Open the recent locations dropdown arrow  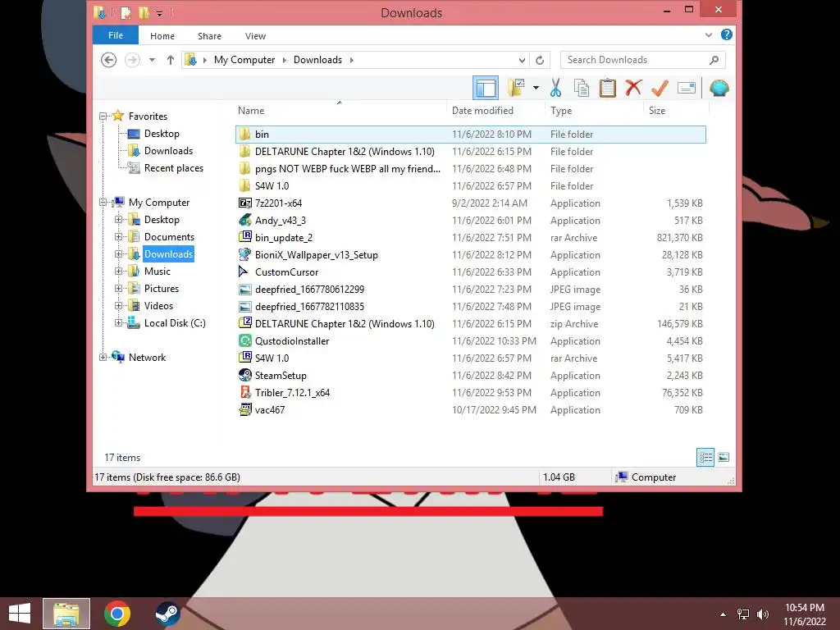coord(152,60)
